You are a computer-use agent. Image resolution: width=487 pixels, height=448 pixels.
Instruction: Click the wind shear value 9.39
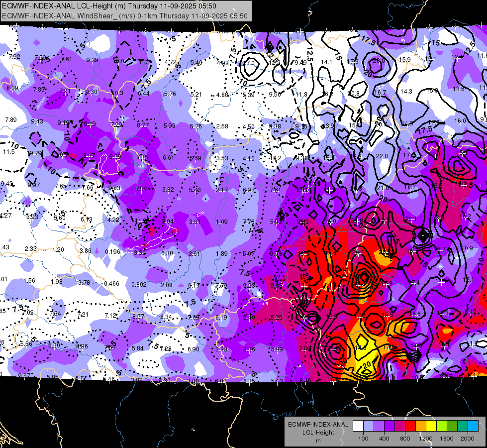tap(92, 60)
